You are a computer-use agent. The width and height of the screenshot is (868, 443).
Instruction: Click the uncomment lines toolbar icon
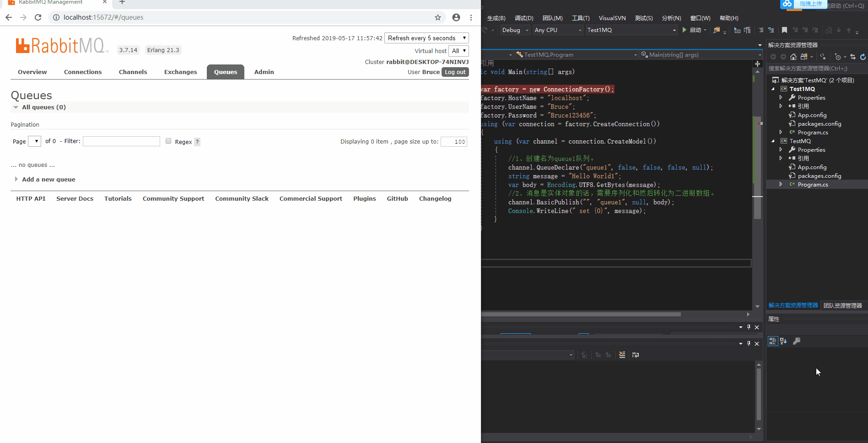tap(771, 30)
